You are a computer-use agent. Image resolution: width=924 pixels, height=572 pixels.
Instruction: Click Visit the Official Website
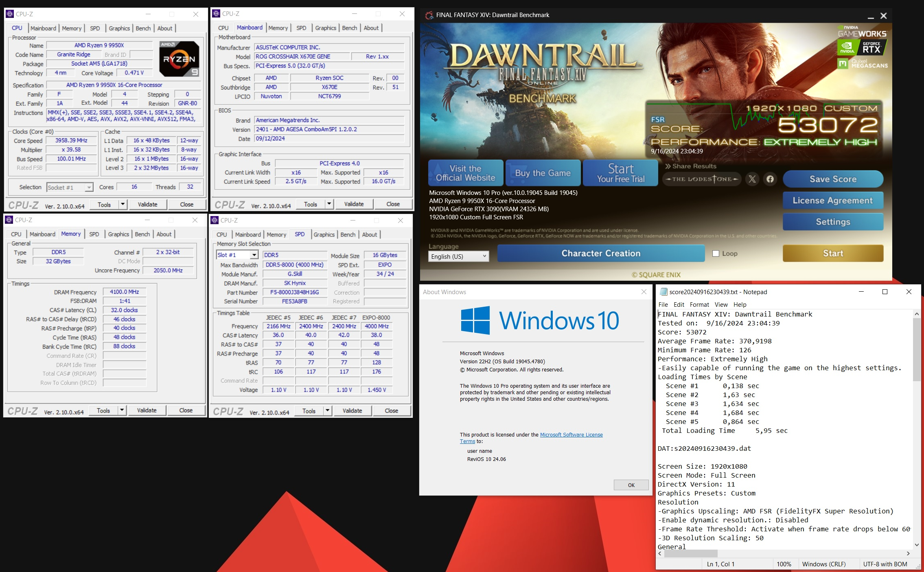pyautogui.click(x=466, y=173)
